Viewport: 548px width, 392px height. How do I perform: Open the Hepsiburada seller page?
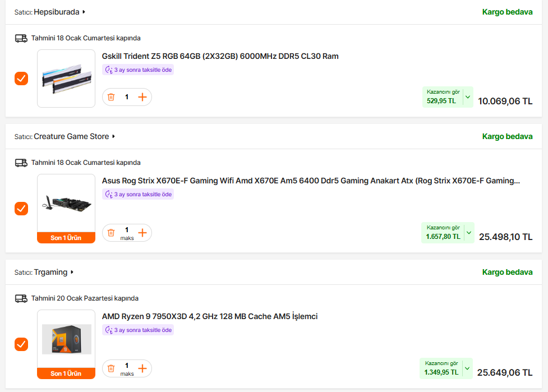point(57,12)
